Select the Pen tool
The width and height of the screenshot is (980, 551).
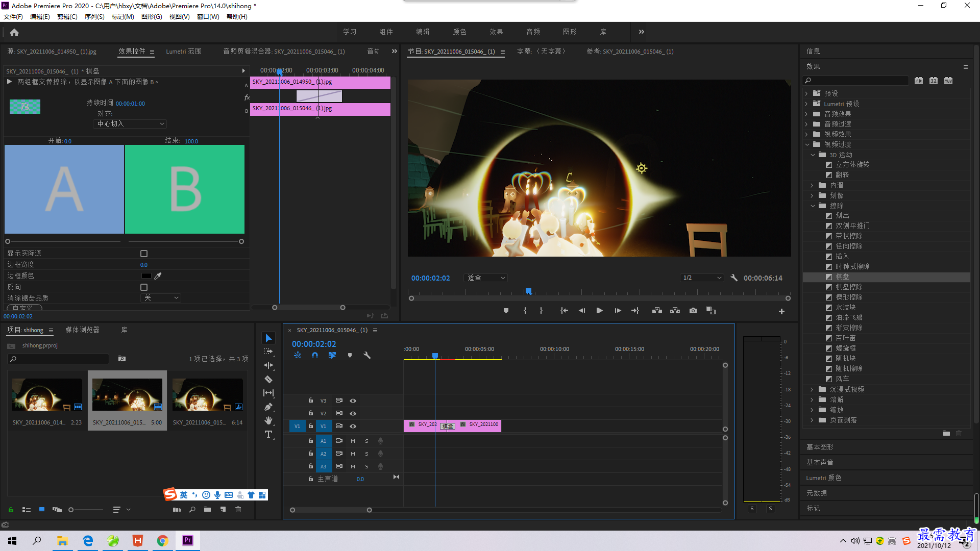pos(268,407)
